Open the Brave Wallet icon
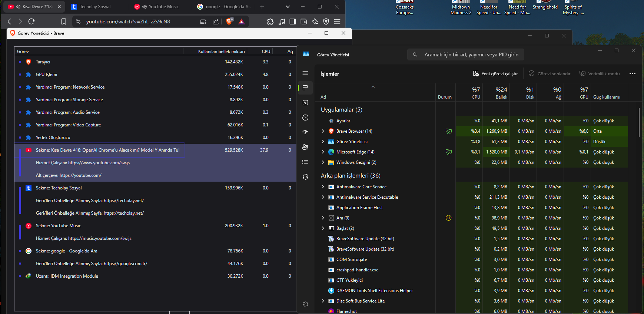The width and height of the screenshot is (644, 314). click(x=304, y=22)
